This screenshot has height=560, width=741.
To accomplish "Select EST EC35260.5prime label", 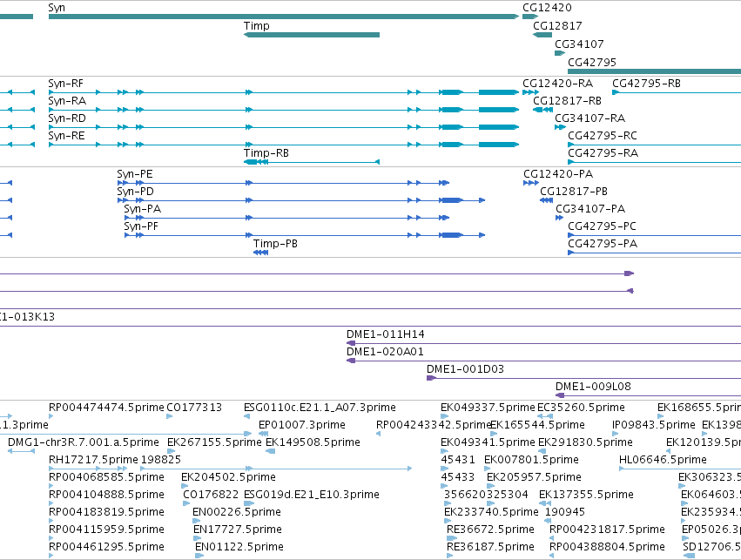I will pos(582,408).
